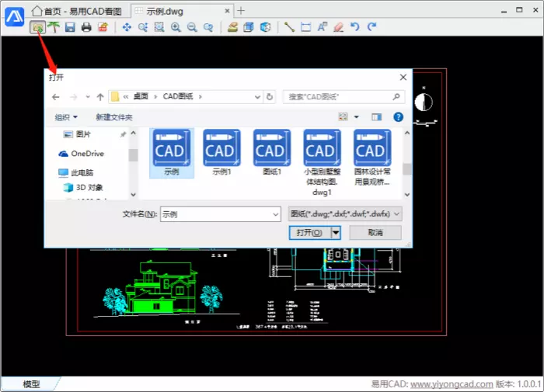Screen dimensions: 544x392
Task: Switch to the 模型 layout tab
Action: [31, 384]
